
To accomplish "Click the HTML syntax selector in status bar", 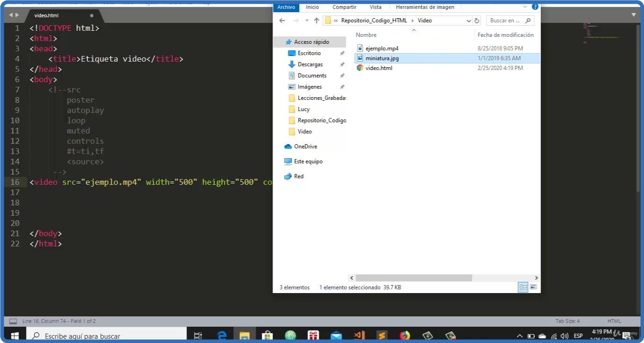I will click(614, 321).
